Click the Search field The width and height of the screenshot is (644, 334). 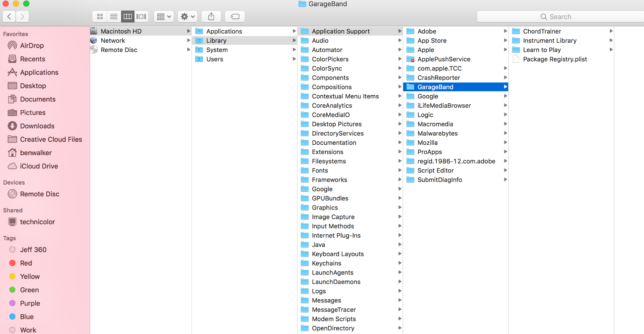pyautogui.click(x=560, y=17)
